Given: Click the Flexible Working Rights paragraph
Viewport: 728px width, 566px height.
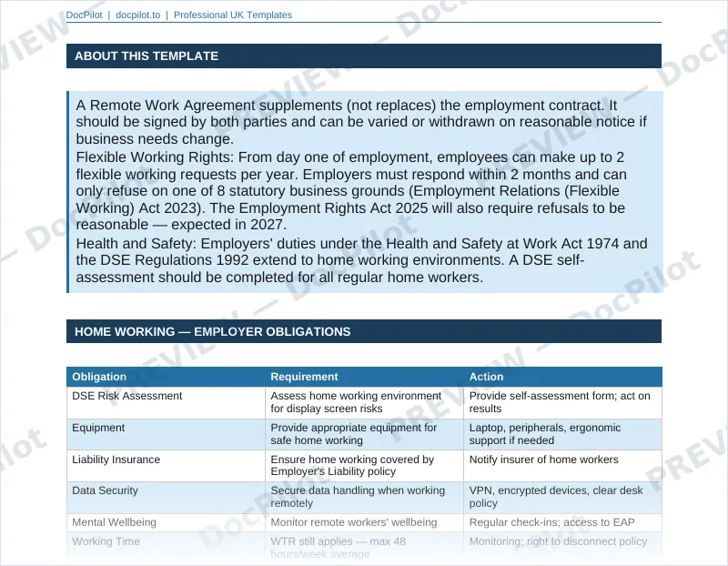Looking at the screenshot, I should (x=351, y=191).
